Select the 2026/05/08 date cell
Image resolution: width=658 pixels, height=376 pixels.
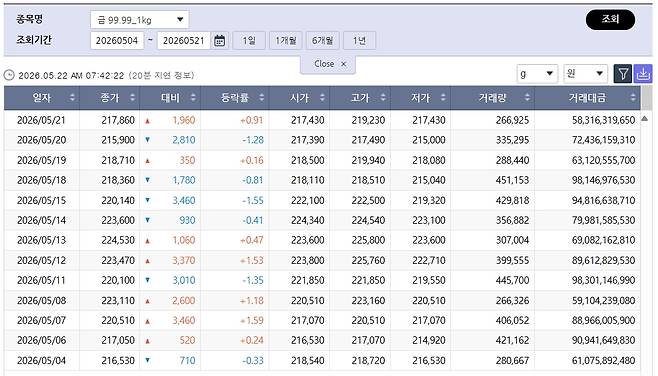click(42, 300)
